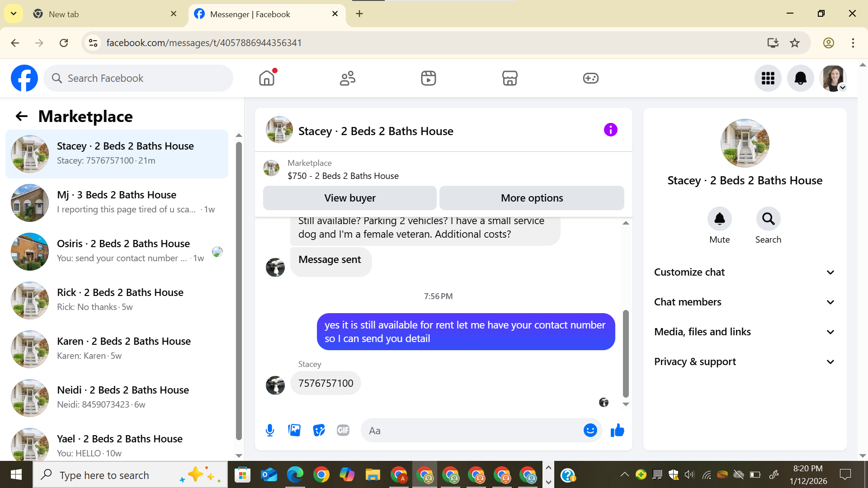Attach a photo using image icon
Image resolution: width=868 pixels, height=488 pixels.
pyautogui.click(x=294, y=430)
